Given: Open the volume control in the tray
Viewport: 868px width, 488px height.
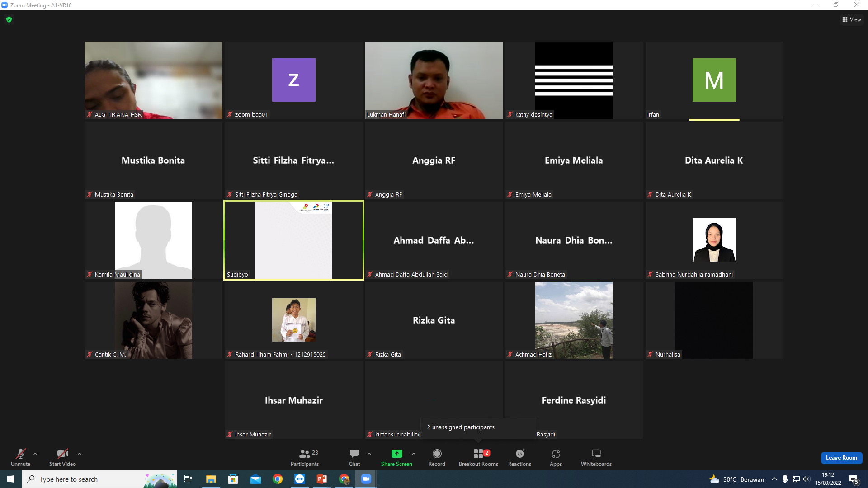Looking at the screenshot, I should pyautogui.click(x=807, y=479).
